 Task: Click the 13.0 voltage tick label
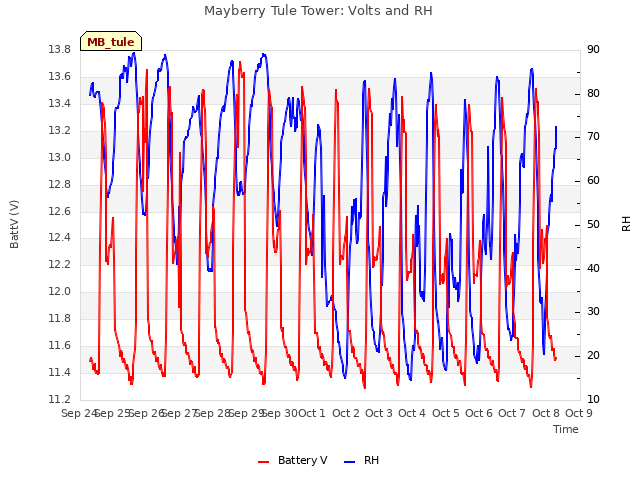pos(60,158)
